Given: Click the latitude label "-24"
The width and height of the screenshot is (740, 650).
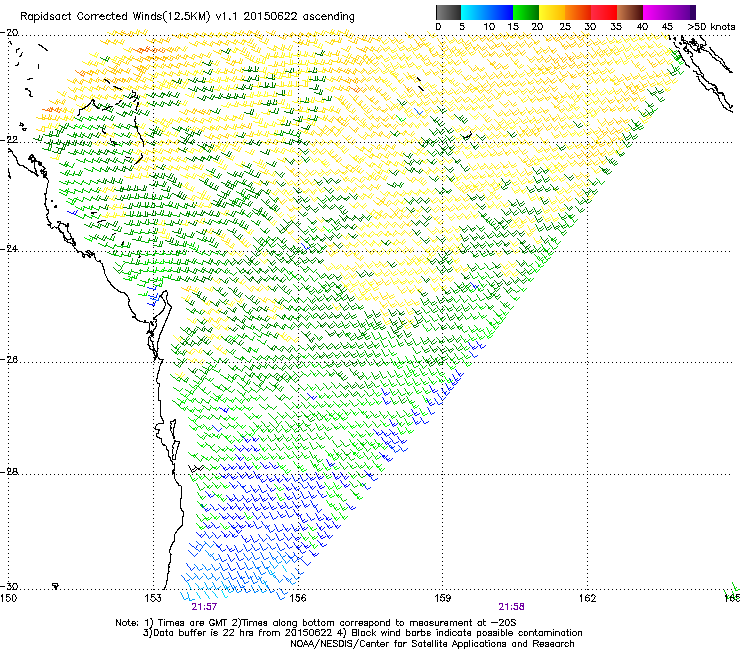Looking at the screenshot, I should pos(9,249).
